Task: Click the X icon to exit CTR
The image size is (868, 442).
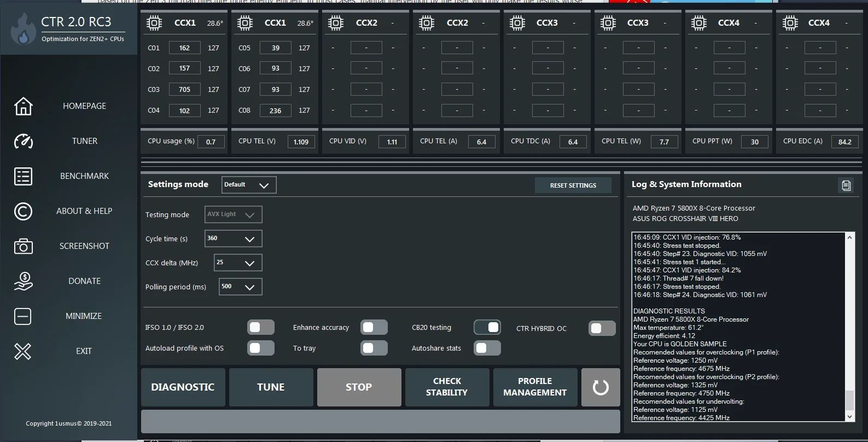Action: [23, 351]
